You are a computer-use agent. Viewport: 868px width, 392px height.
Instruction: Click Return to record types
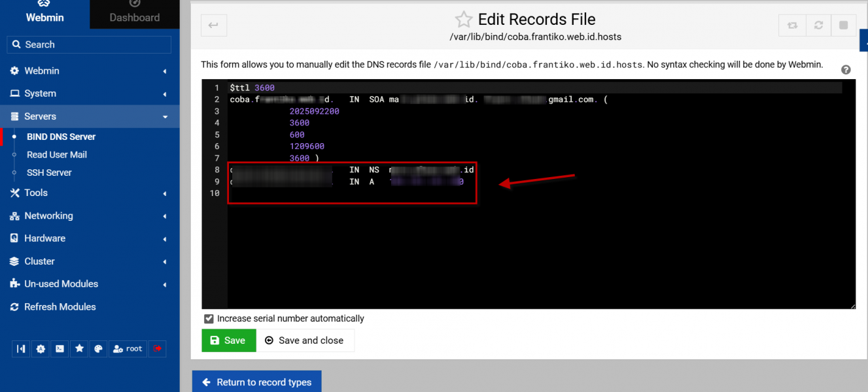[257, 382]
